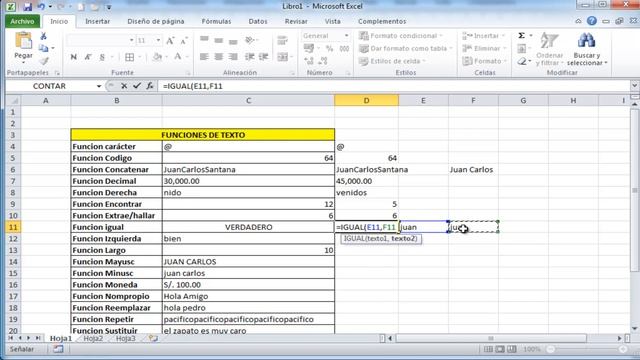Open the General number format dropdown

[x=346, y=36]
